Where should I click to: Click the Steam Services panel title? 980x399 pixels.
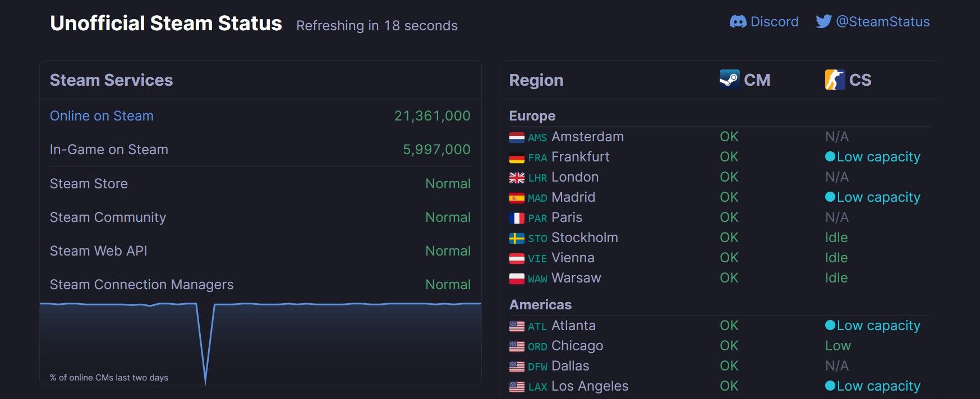coord(111,80)
